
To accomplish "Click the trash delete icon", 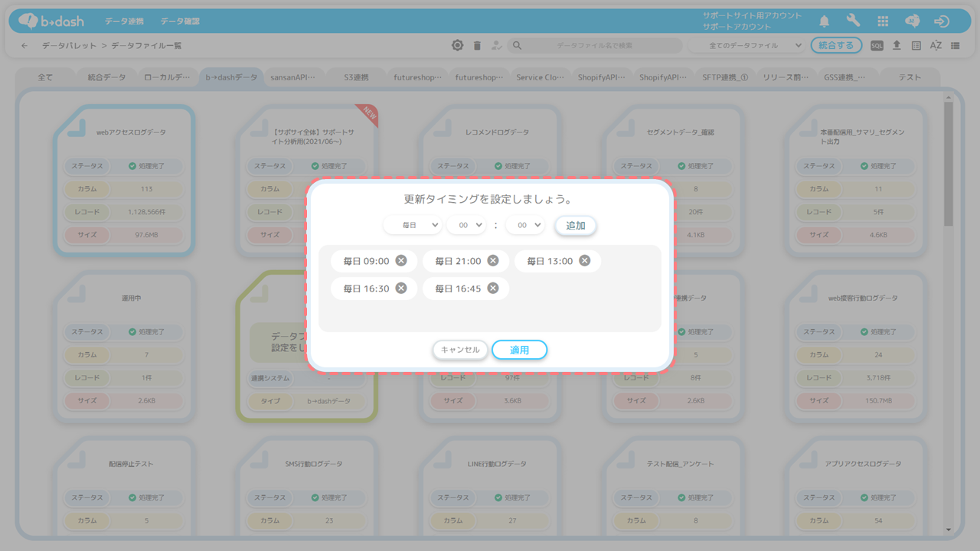I will click(x=477, y=46).
